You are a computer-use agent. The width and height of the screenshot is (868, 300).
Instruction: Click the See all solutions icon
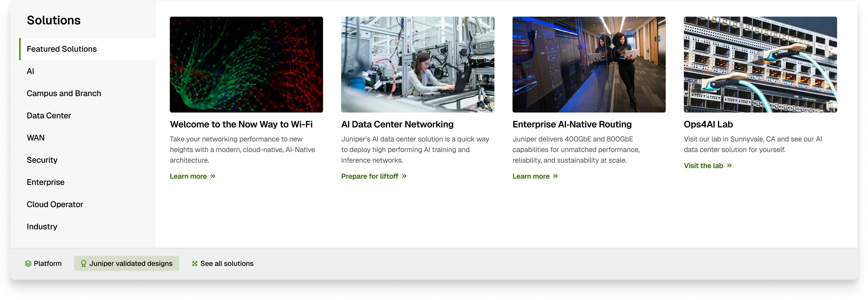[194, 264]
